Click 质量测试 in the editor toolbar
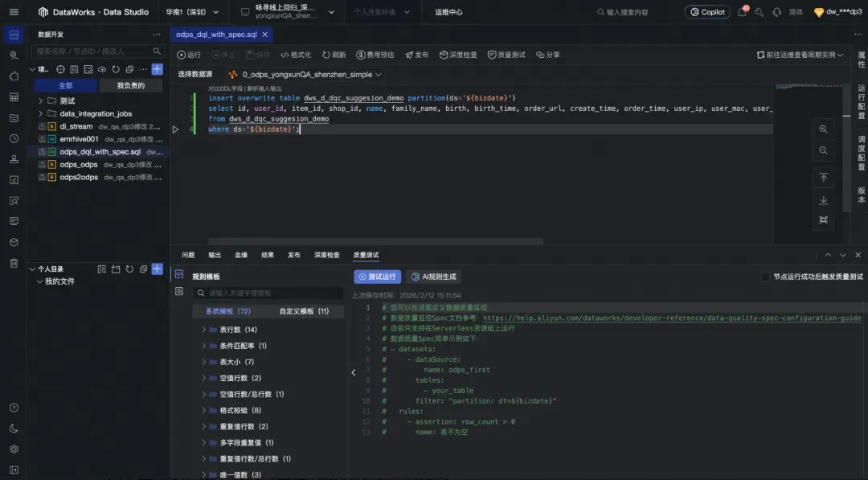The height and width of the screenshot is (480, 868). (506, 55)
